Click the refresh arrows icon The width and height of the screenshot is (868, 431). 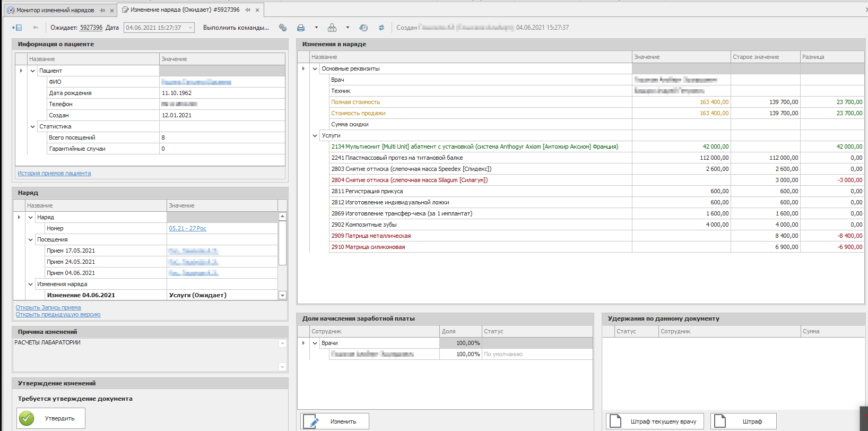click(381, 28)
